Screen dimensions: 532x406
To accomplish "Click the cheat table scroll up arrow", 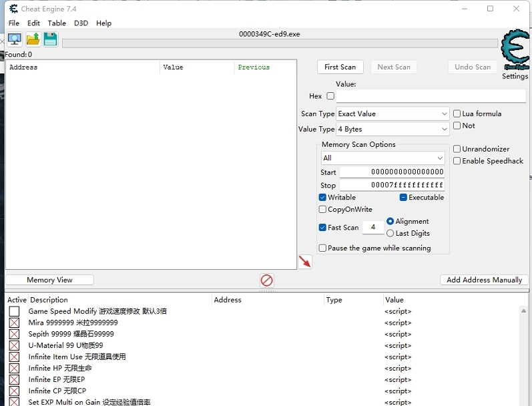I will tap(523, 311).
